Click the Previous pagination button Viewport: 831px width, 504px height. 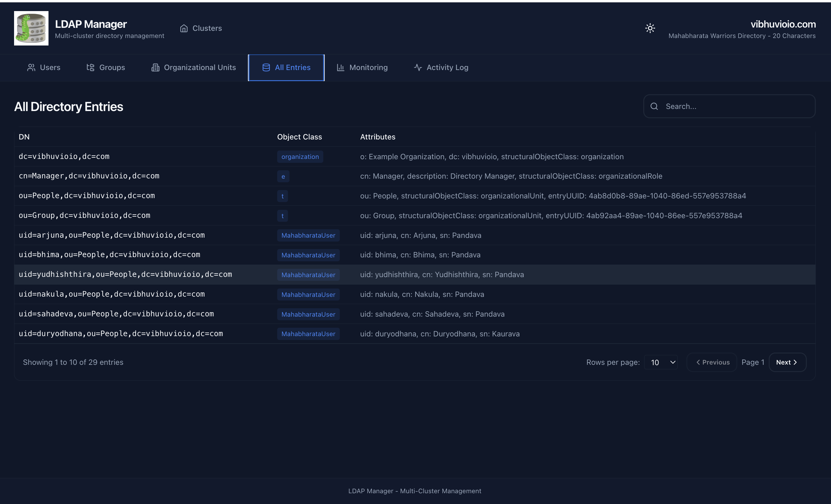pyautogui.click(x=712, y=362)
